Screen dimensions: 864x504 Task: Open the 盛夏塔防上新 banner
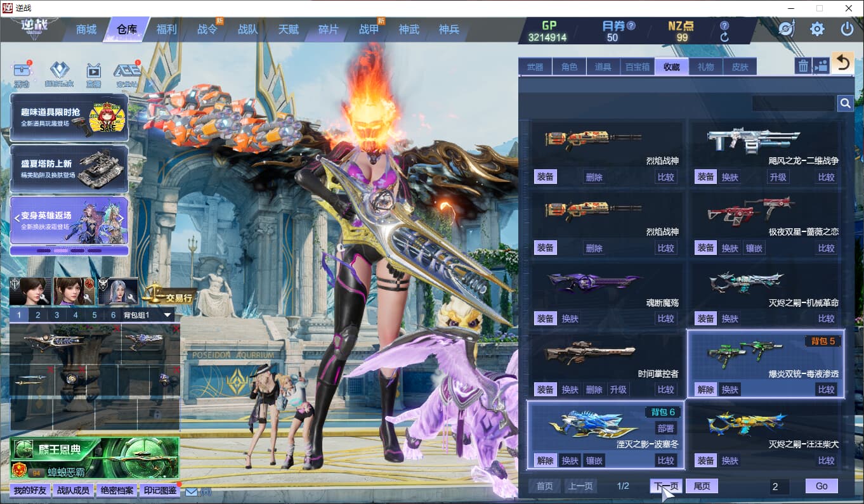click(69, 169)
